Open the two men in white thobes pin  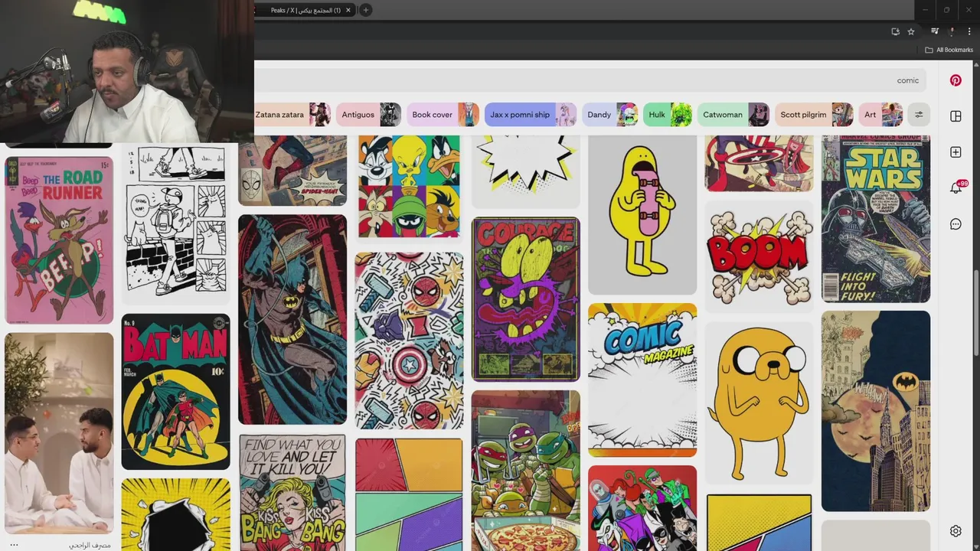[x=59, y=432]
